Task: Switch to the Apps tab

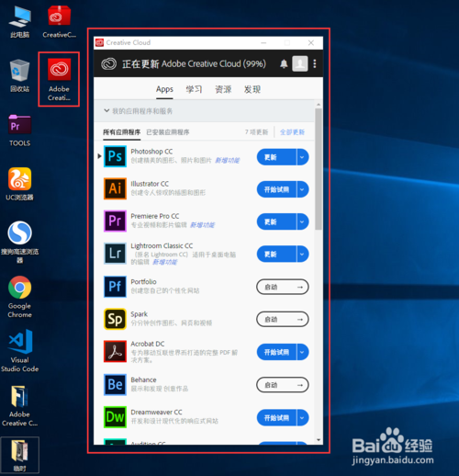Action: click(x=164, y=89)
